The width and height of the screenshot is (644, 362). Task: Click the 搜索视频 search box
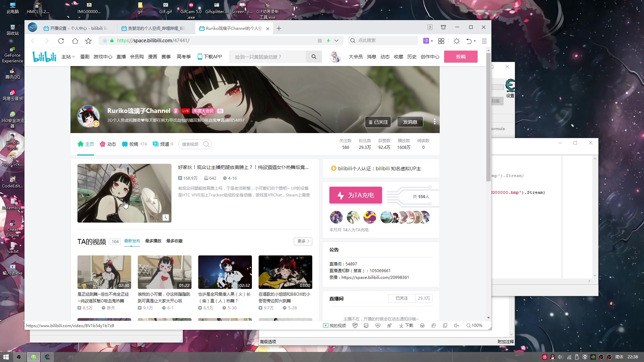tap(195, 144)
